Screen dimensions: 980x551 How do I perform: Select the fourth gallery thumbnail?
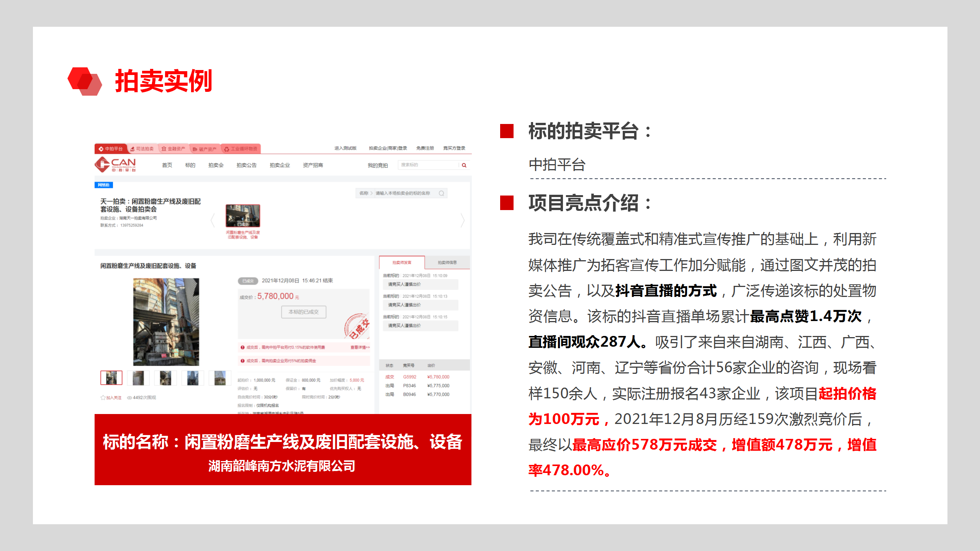point(193,378)
